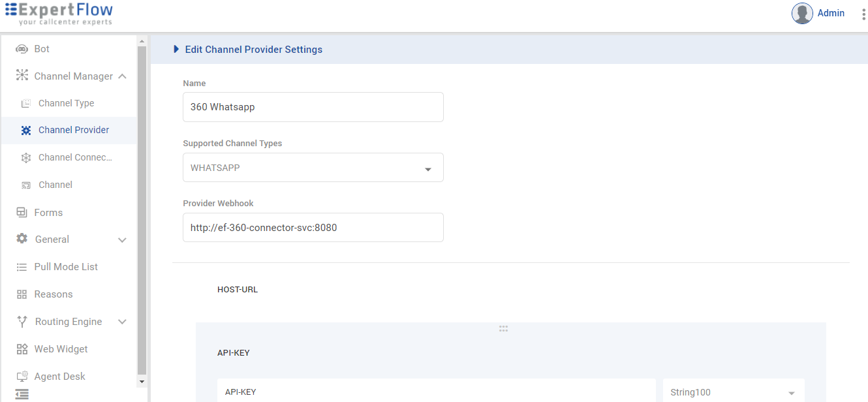Collapse Edit Channel Provider Settings header
This screenshot has height=402, width=868.
tap(176, 49)
